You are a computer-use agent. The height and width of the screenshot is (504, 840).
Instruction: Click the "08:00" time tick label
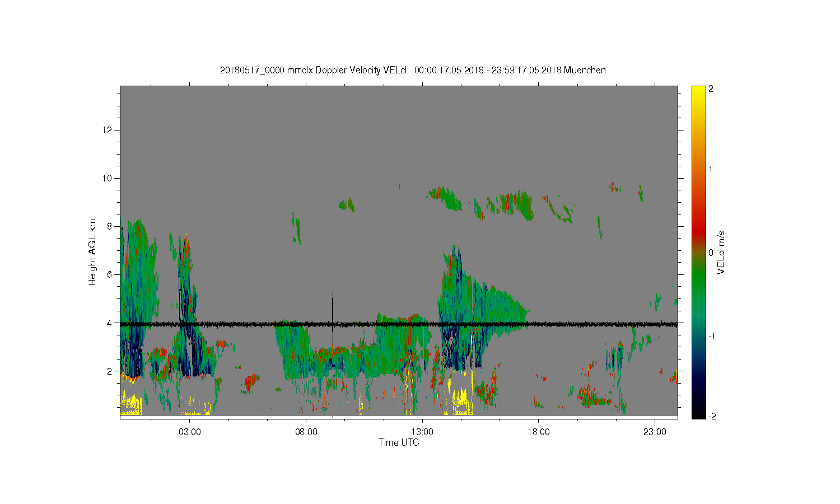[x=306, y=432]
